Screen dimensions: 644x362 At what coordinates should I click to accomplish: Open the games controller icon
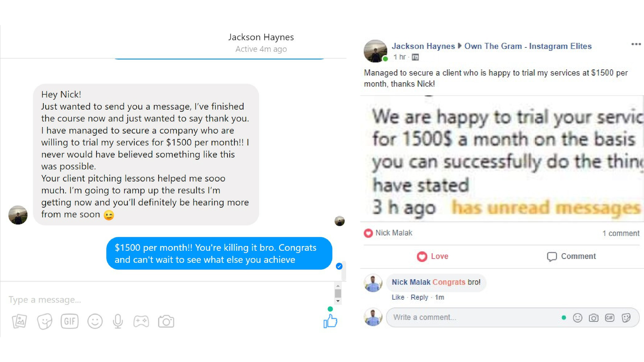141,321
